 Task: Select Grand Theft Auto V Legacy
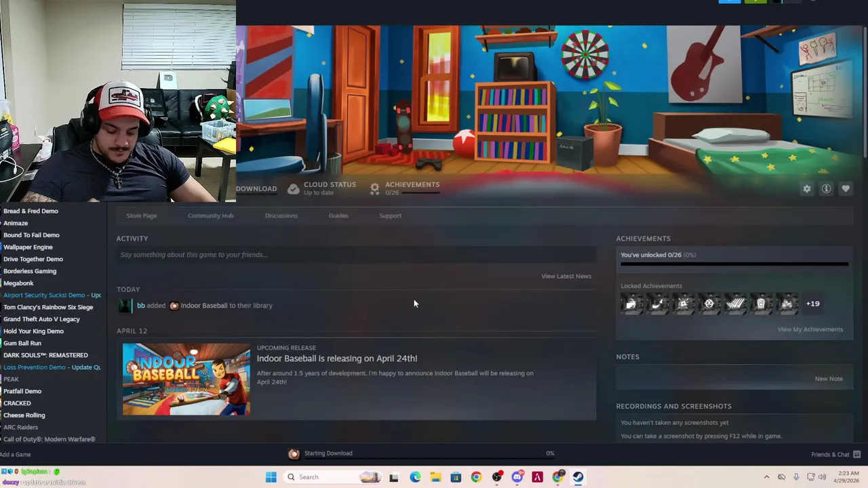(x=41, y=319)
